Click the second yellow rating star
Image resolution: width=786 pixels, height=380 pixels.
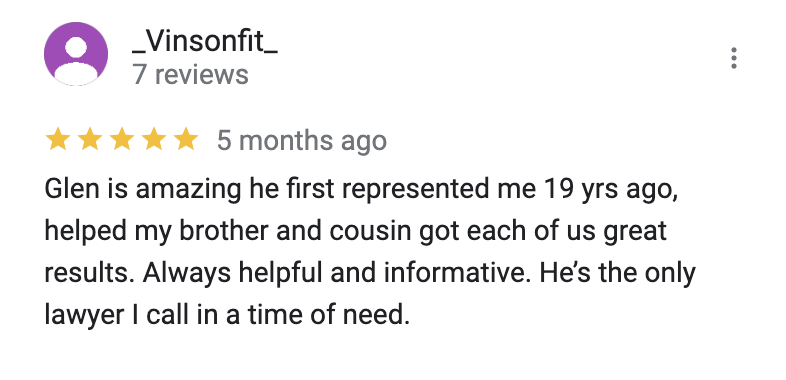(90, 139)
